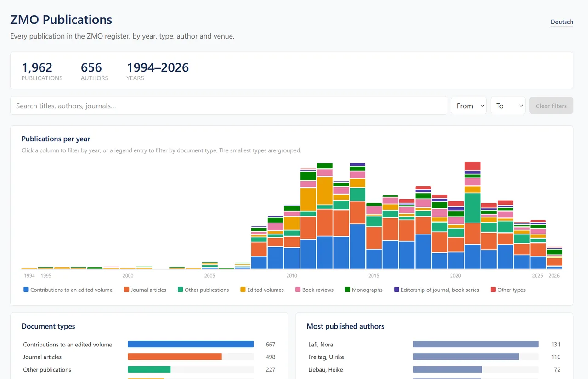This screenshot has height=379, width=588.
Task: Click the Contributions to an edited volume row
Action: pyautogui.click(x=149, y=344)
